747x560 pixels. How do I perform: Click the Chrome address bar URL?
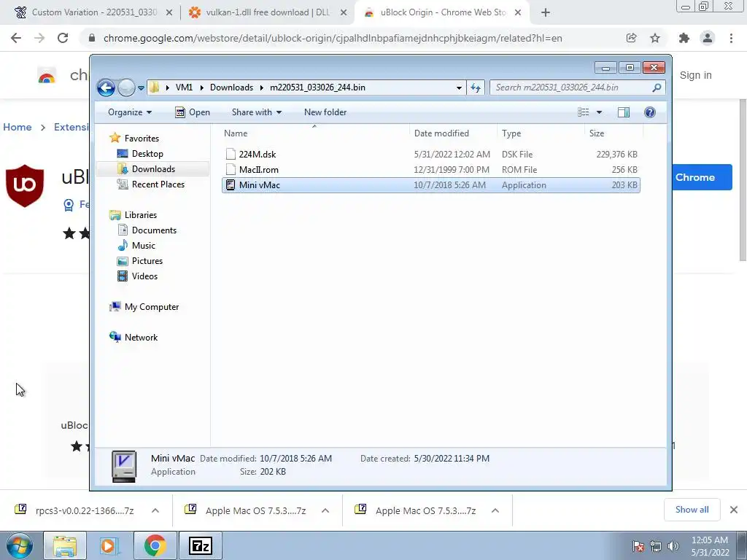333,38
